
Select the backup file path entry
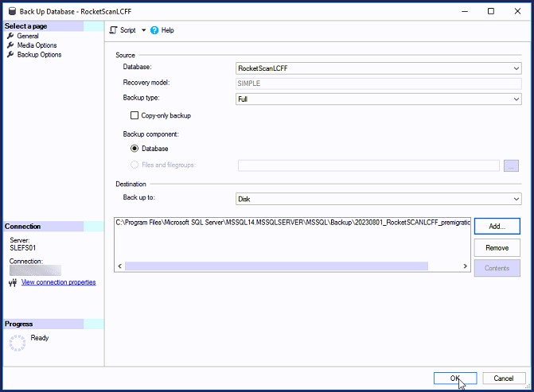293,223
